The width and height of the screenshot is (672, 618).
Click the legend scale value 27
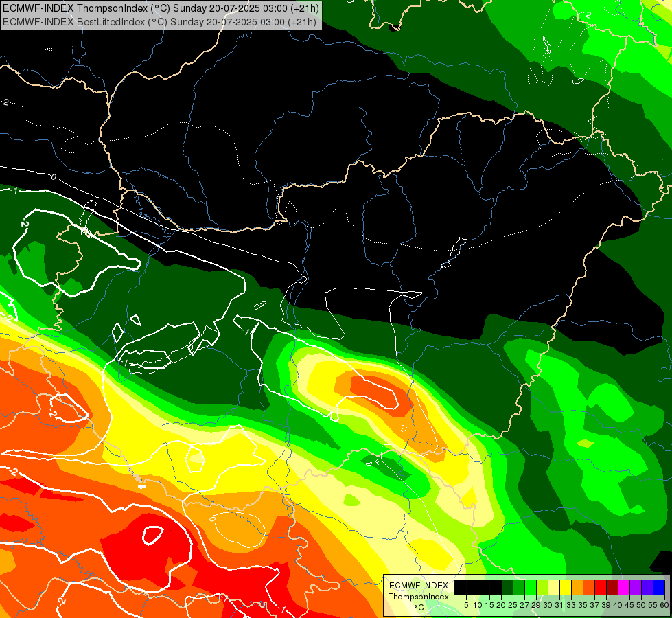[x=524, y=605]
